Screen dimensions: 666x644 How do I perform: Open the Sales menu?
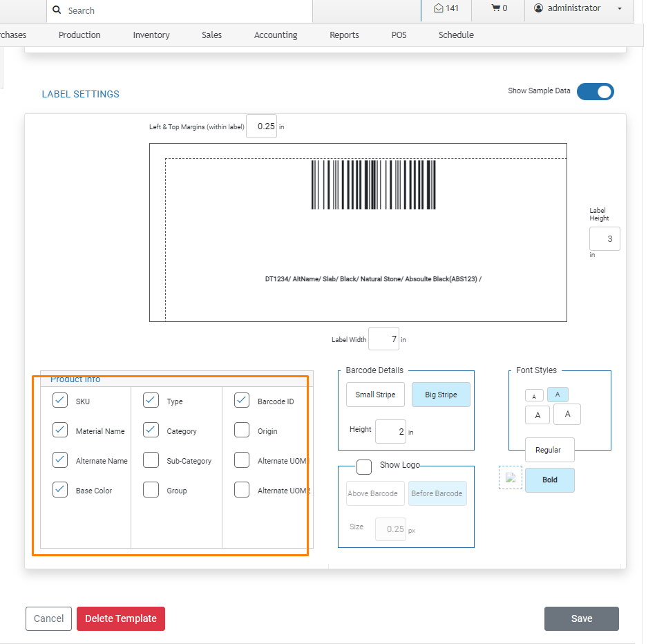(211, 35)
